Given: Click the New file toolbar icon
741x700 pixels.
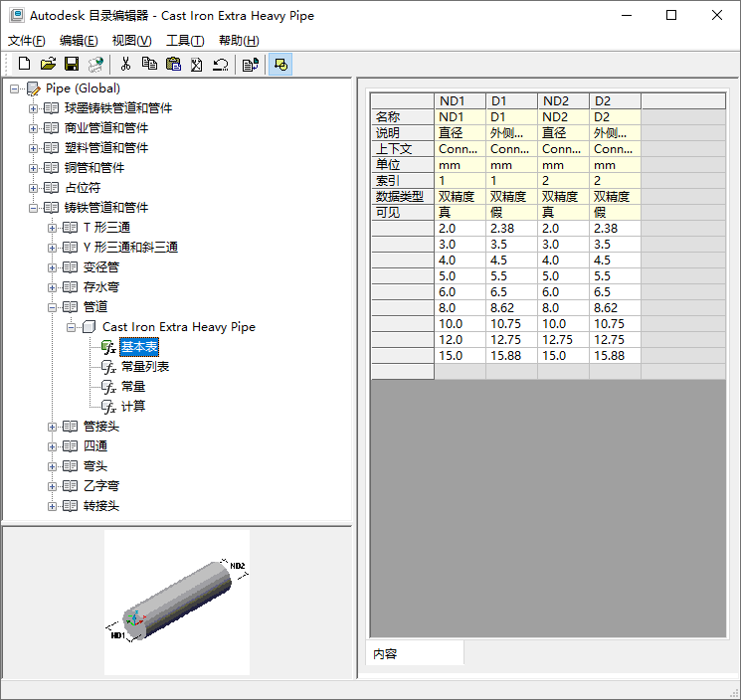Looking at the screenshot, I should pos(24,64).
